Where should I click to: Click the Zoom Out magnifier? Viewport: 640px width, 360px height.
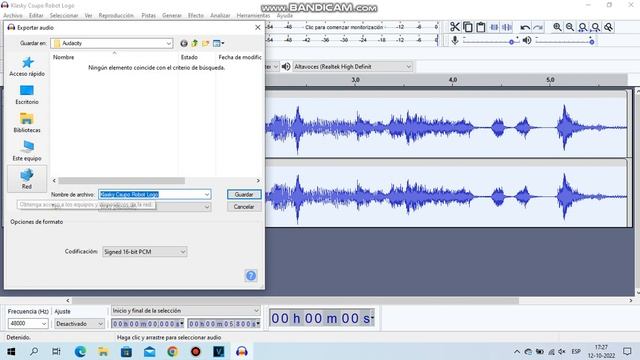[570, 27]
